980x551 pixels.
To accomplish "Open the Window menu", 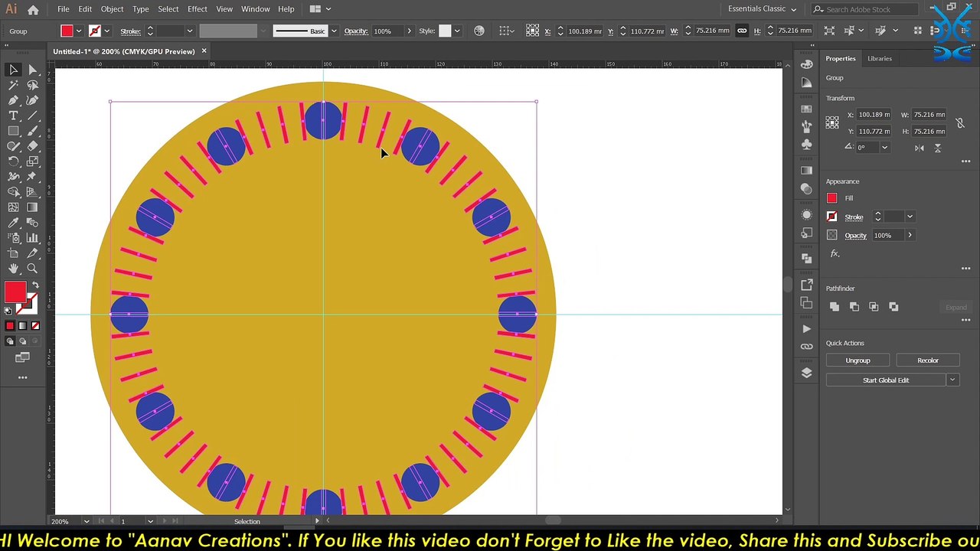I will point(255,9).
